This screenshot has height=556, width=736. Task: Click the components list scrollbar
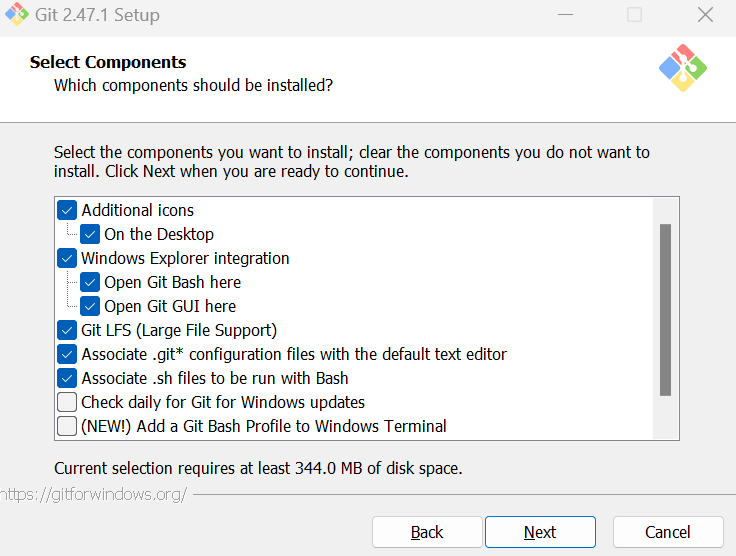(x=665, y=310)
